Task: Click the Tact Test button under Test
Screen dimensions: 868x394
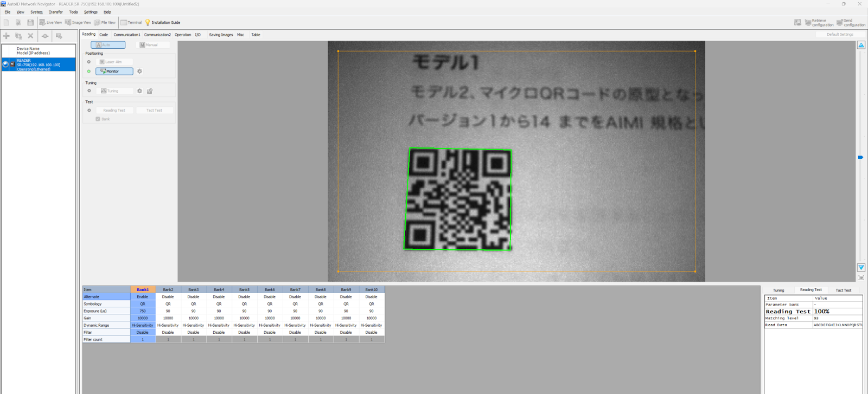Action: click(154, 111)
